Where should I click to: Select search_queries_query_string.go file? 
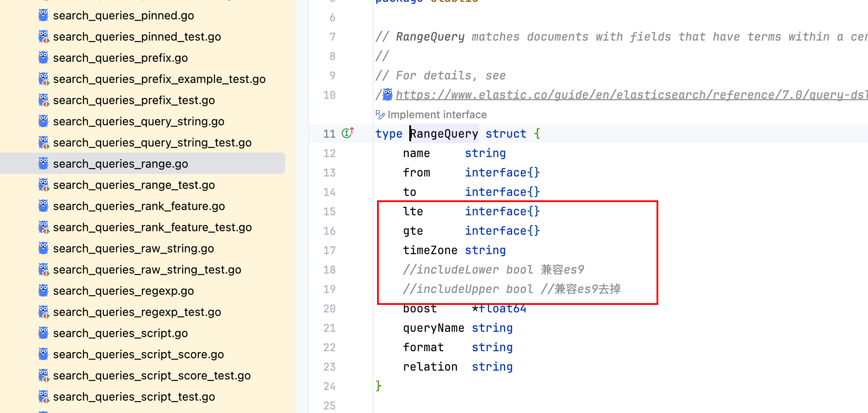[138, 121]
